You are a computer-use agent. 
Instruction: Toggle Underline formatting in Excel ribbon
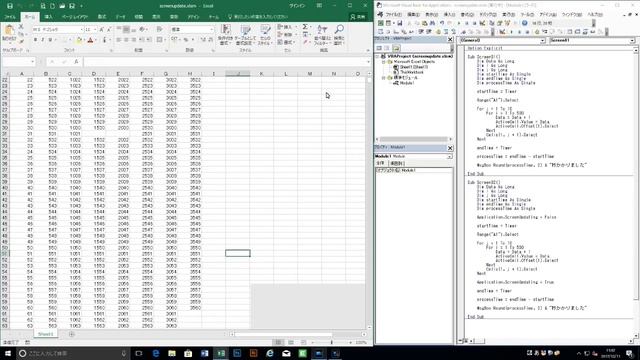[x=50, y=40]
